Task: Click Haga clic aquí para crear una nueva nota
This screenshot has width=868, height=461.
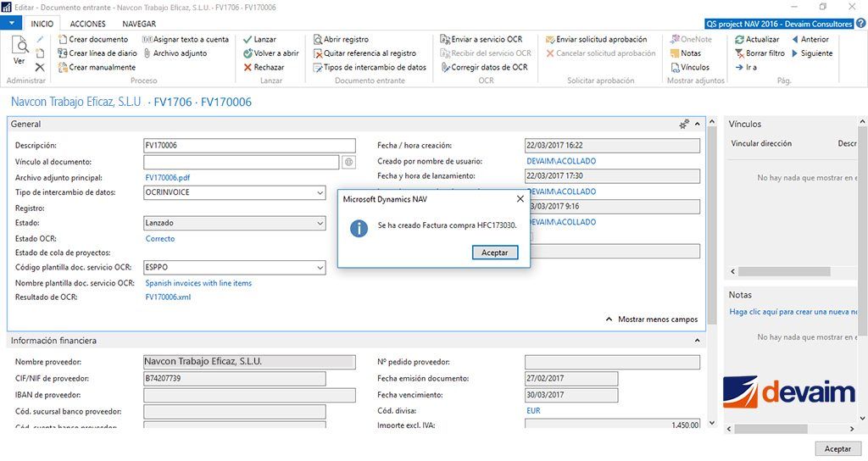Action: click(793, 312)
